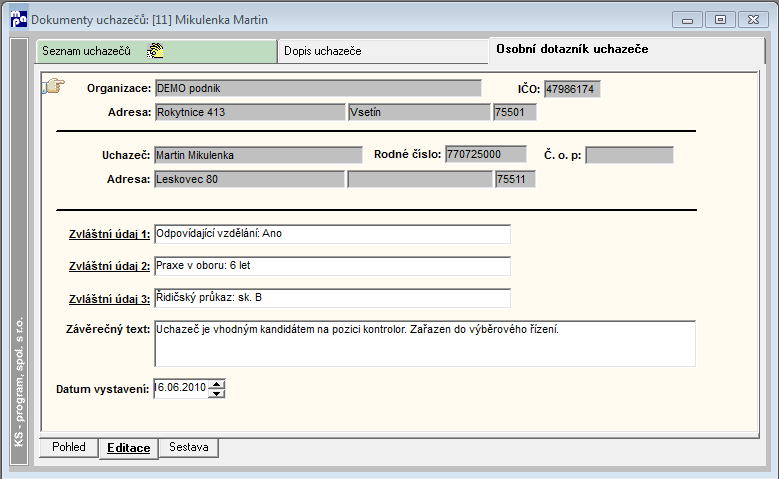Click the empty applicant city field
Viewport: 779px width, 479px height.
[x=420, y=179]
